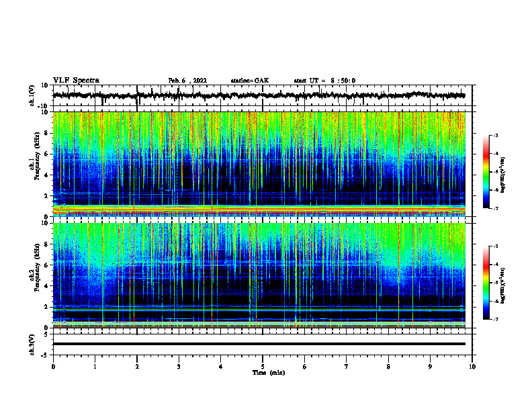The image size is (532, 411).
Task: Click the "-3" tick on ch.2 colorbar
Action: pyautogui.click(x=496, y=246)
